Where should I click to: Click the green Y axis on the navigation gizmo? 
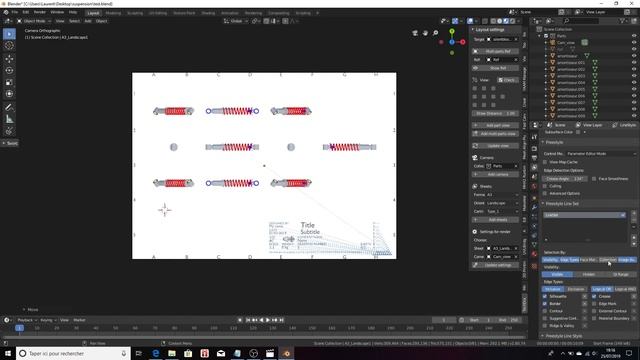(x=452, y=31)
